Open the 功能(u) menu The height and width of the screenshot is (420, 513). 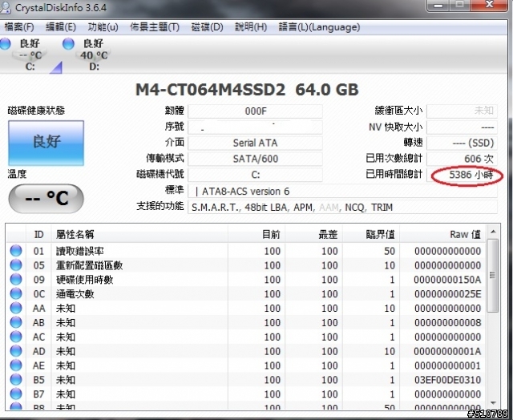[103, 27]
